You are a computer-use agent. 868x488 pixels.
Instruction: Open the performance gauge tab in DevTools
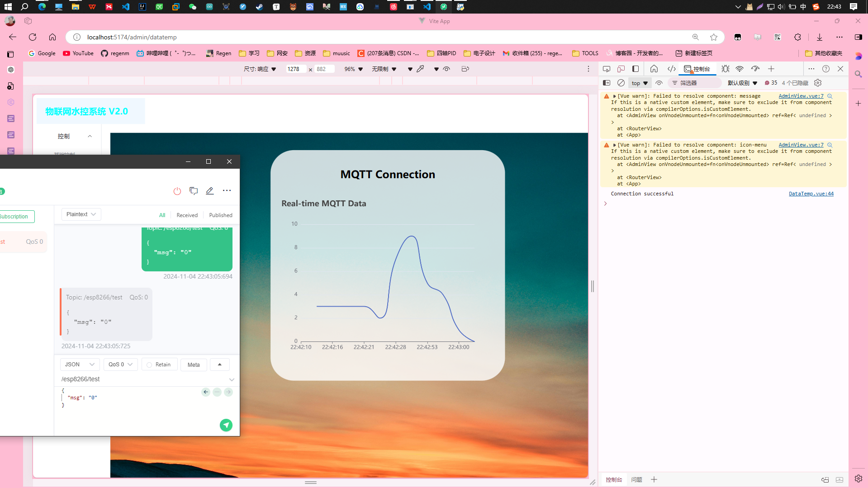click(755, 69)
